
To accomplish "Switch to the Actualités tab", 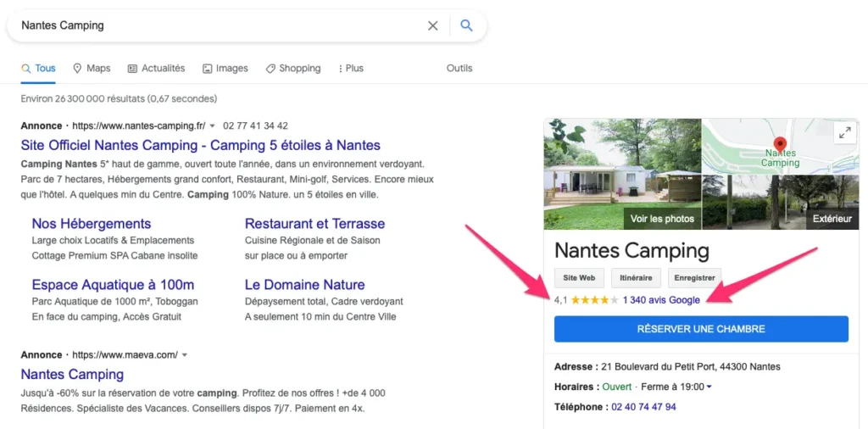I will click(156, 69).
